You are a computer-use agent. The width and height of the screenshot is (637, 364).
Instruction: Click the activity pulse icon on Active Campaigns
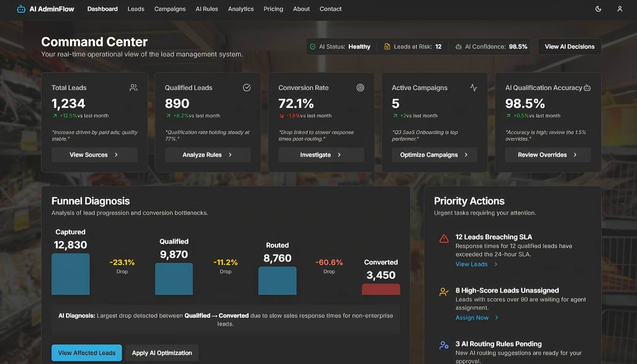473,88
